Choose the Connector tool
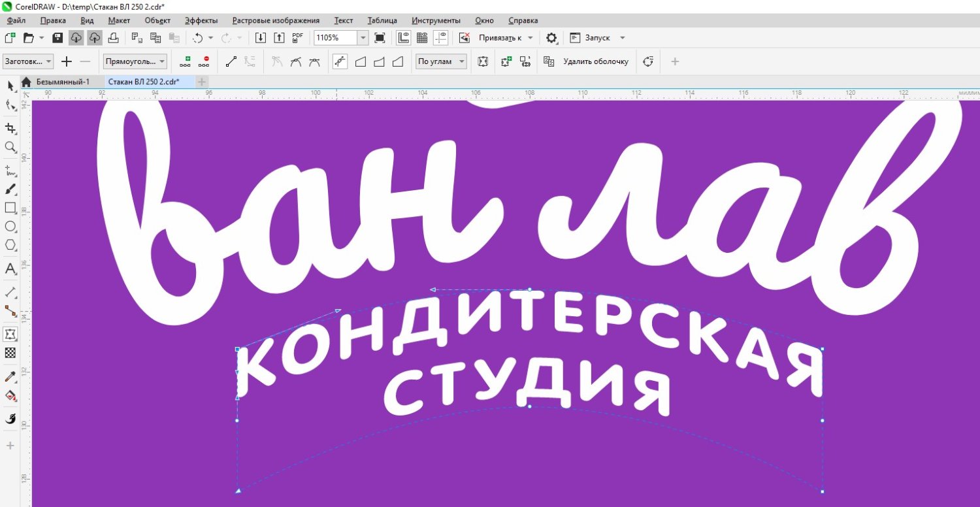 point(10,310)
